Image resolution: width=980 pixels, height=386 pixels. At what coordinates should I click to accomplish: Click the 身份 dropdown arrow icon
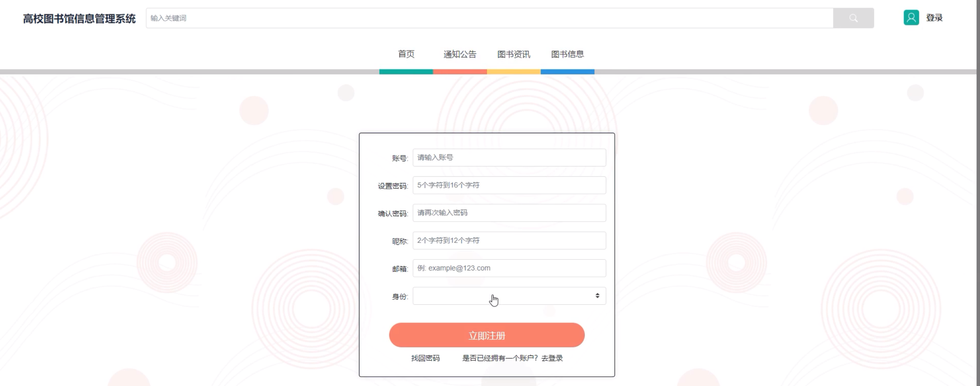point(597,296)
